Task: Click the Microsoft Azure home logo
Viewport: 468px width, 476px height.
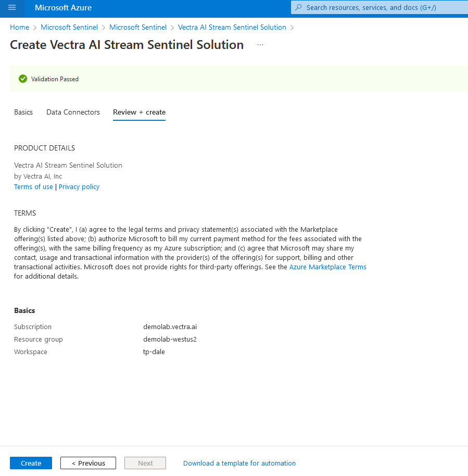Action: [62, 8]
